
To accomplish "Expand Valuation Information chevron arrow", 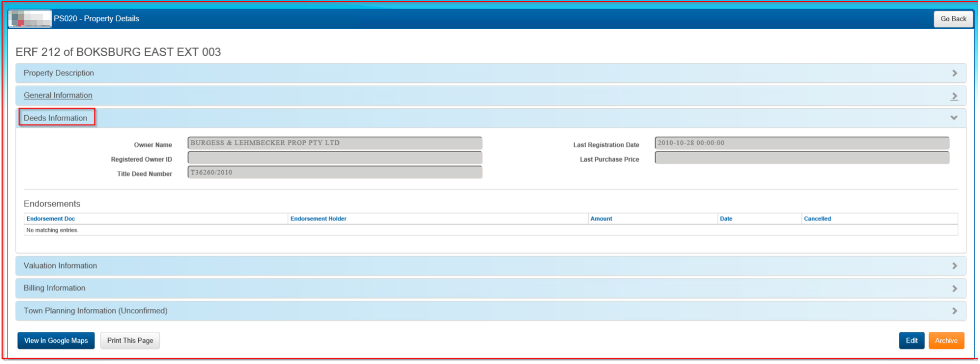I will [x=954, y=266].
